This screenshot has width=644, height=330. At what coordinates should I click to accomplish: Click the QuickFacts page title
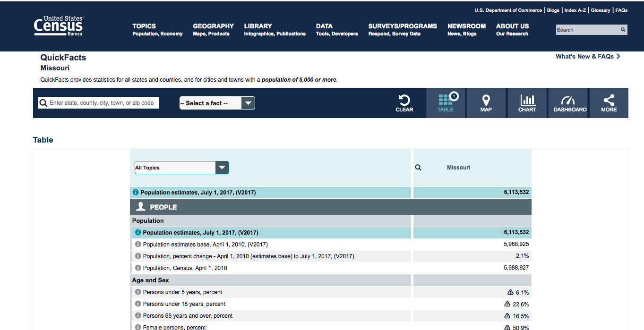[x=63, y=58]
